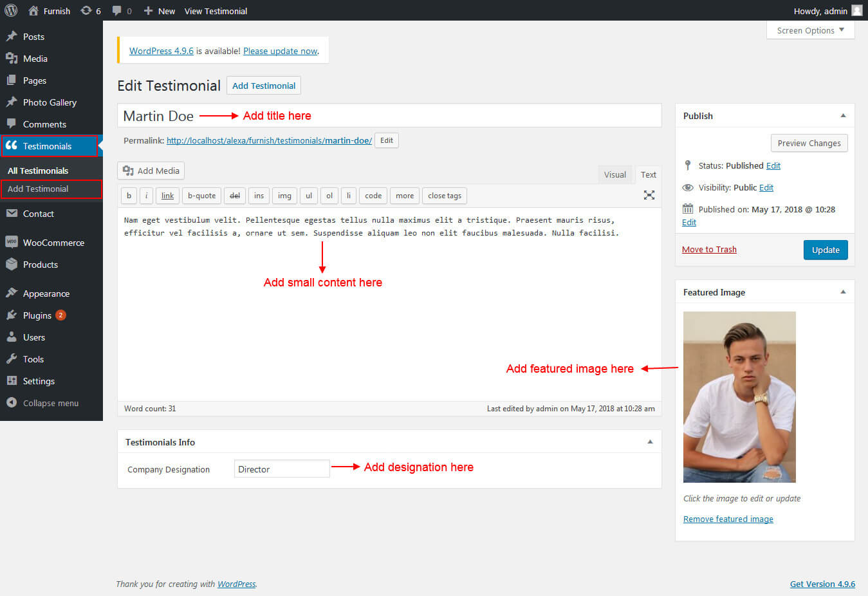Toggle distraction-free writing mode icon
Viewport: 868px width, 596px height.
click(649, 195)
